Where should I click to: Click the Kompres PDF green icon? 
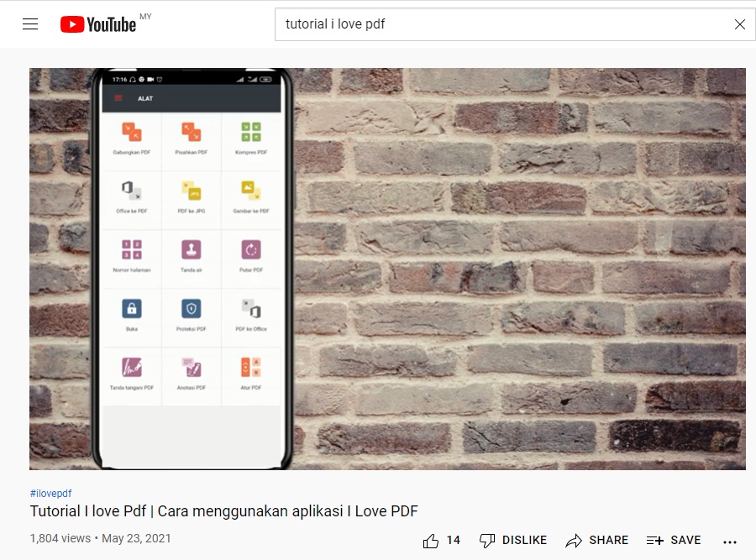[251, 132]
